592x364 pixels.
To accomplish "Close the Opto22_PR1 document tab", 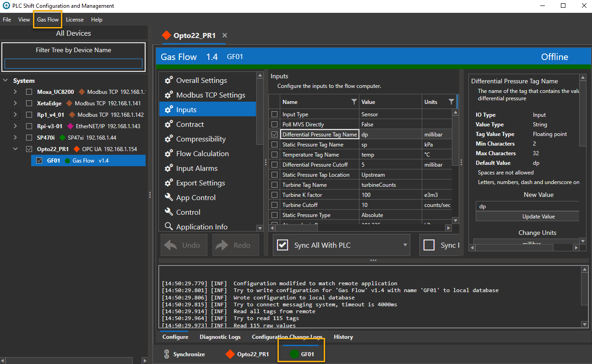I will point(224,35).
